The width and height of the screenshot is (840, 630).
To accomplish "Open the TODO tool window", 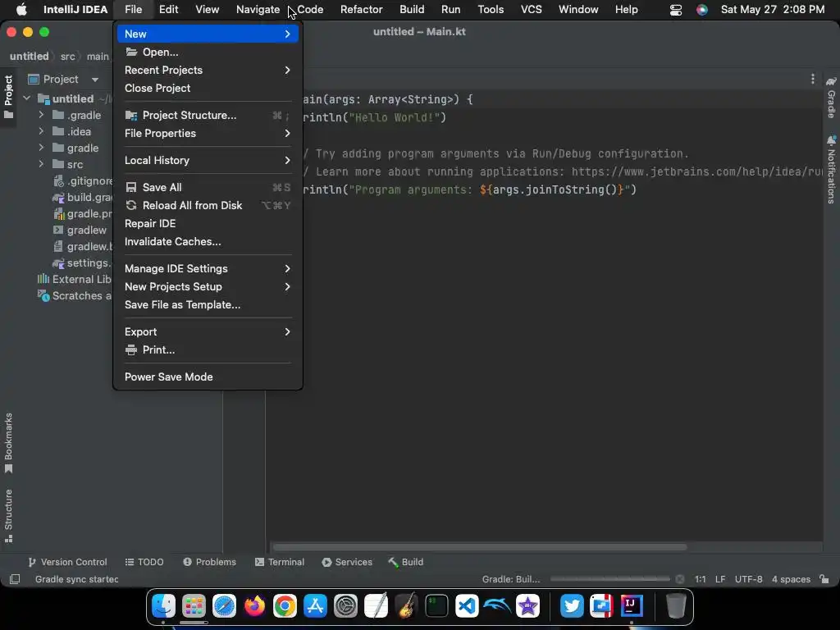I will pyautogui.click(x=144, y=562).
